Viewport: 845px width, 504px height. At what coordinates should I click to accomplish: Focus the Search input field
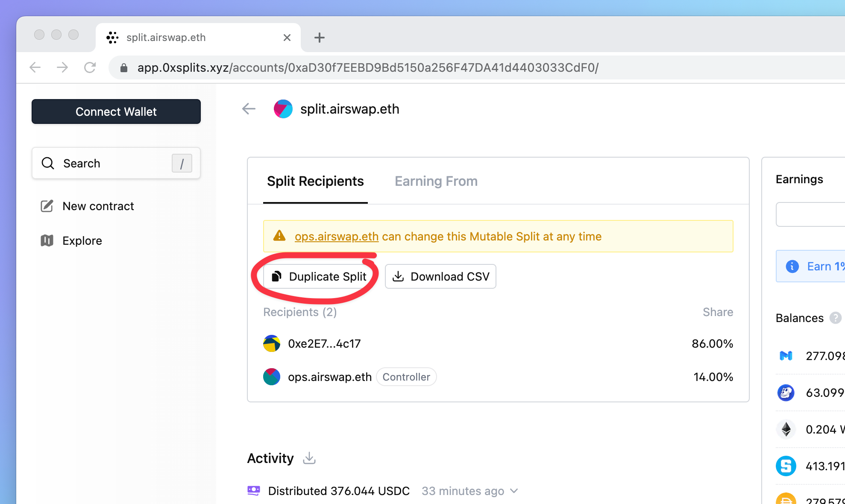(111, 163)
